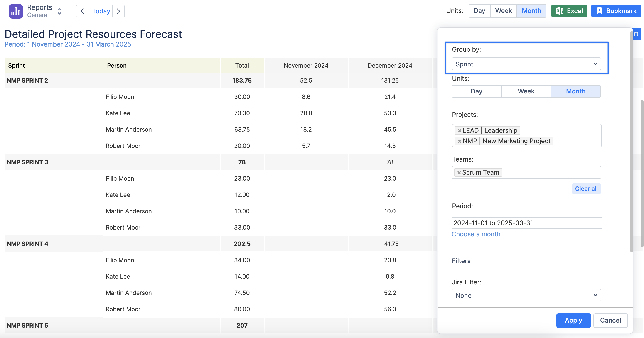Image resolution: width=644 pixels, height=338 pixels.
Task: Select Week units in the settings panel
Action: (x=526, y=91)
